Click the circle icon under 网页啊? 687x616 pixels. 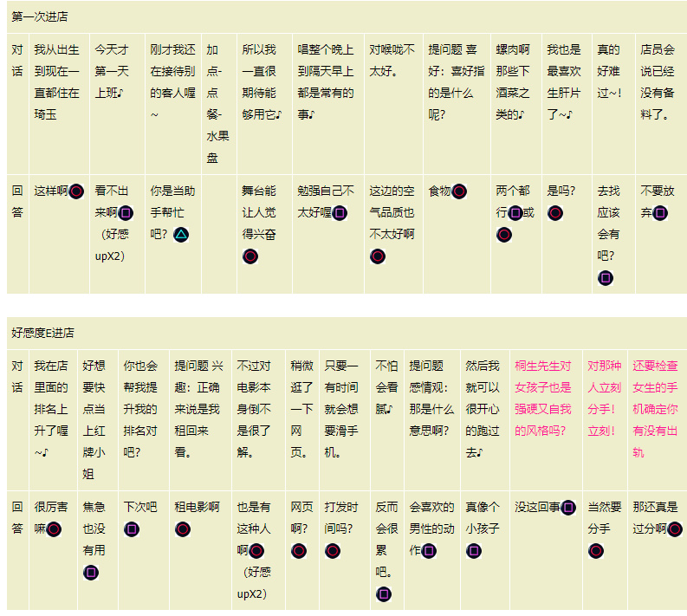pyautogui.click(x=299, y=551)
